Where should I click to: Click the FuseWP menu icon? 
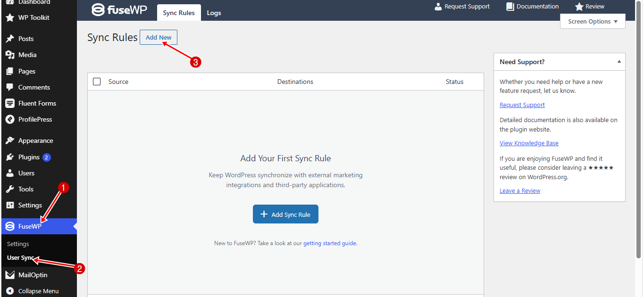pyautogui.click(x=10, y=226)
